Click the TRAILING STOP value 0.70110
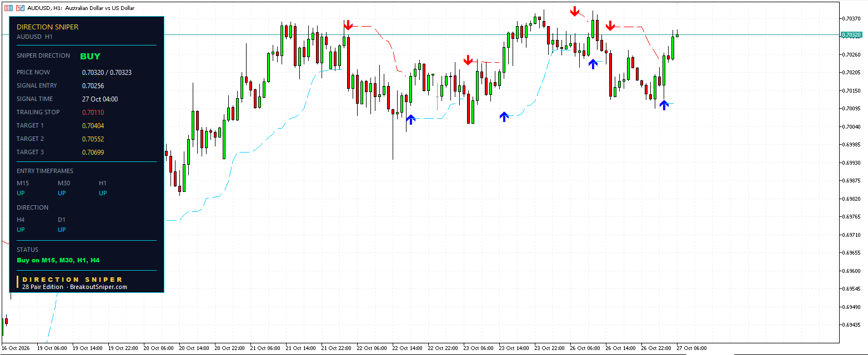The width and height of the screenshot is (868, 355). (93, 112)
